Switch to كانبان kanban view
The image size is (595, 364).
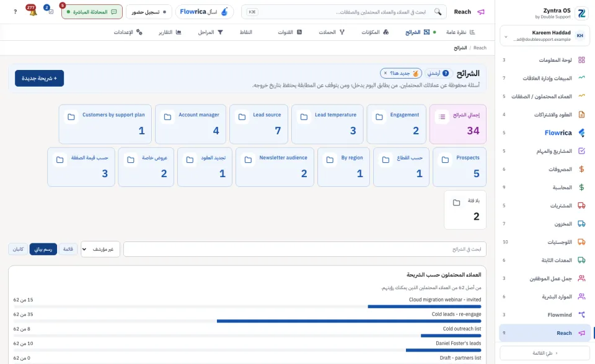(x=18, y=249)
